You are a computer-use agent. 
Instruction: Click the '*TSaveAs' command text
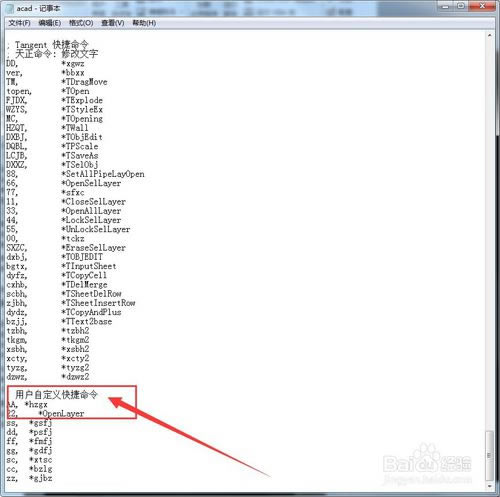pos(80,155)
